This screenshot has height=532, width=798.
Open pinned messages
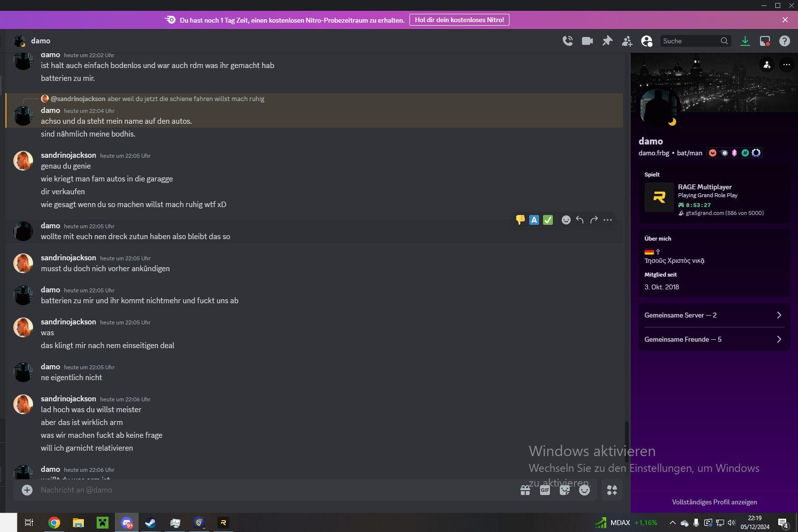point(607,41)
